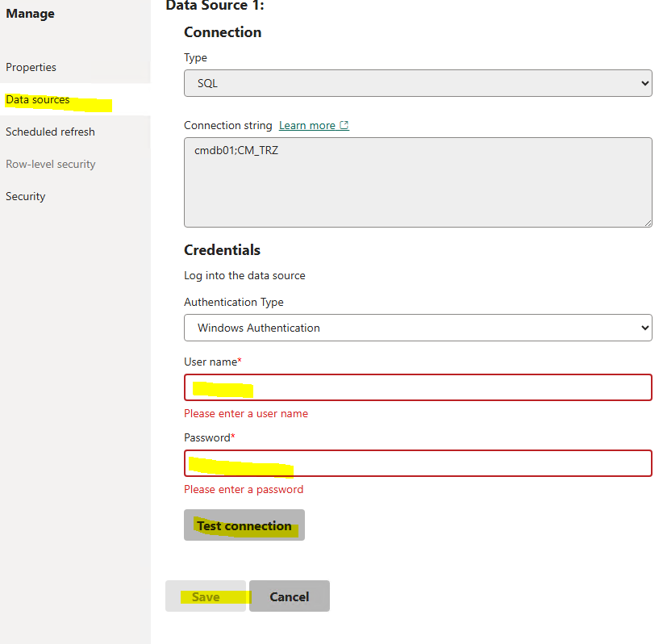
Task: Expand the connection Type dropdown showing SQL
Action: pyautogui.click(x=418, y=83)
